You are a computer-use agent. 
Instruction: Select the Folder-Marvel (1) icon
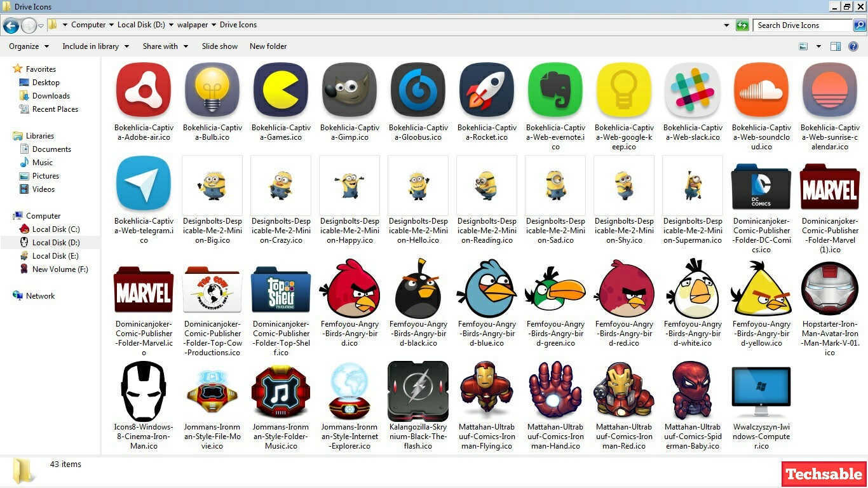(830, 186)
